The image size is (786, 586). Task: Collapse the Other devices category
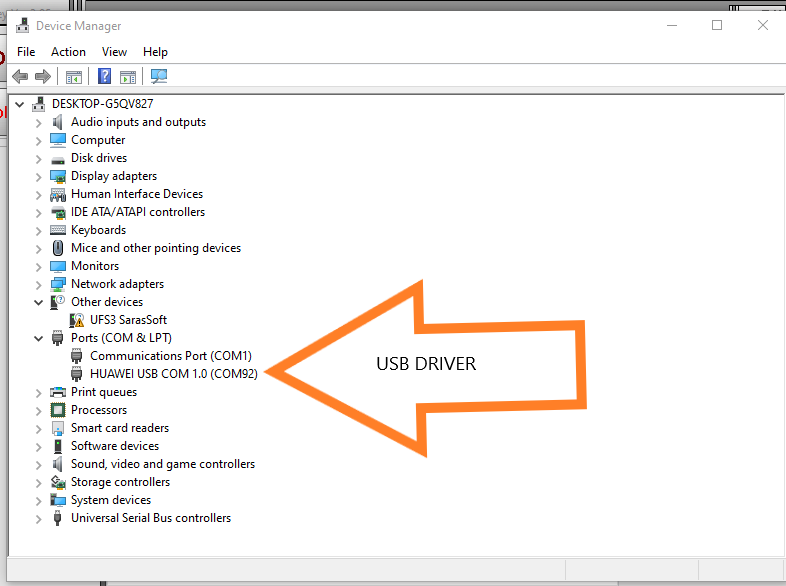click(39, 302)
